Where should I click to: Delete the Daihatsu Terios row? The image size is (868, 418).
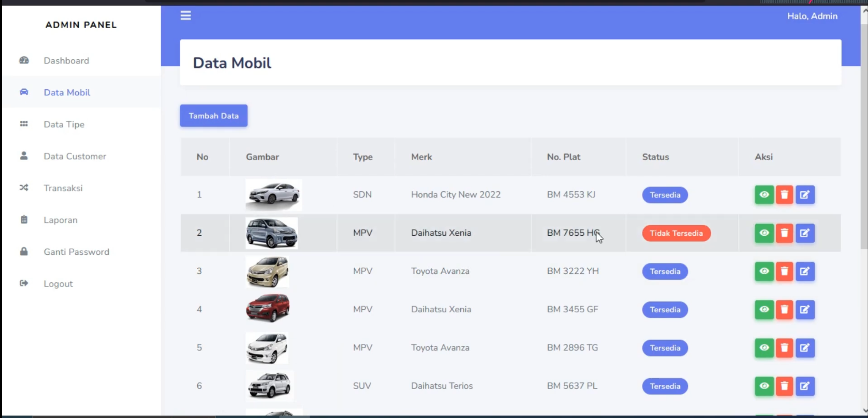tap(784, 386)
